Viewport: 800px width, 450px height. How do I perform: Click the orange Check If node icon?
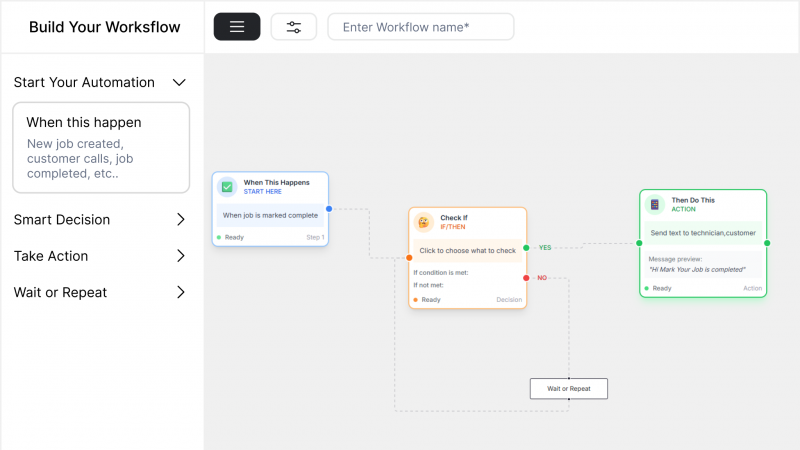pos(424,222)
